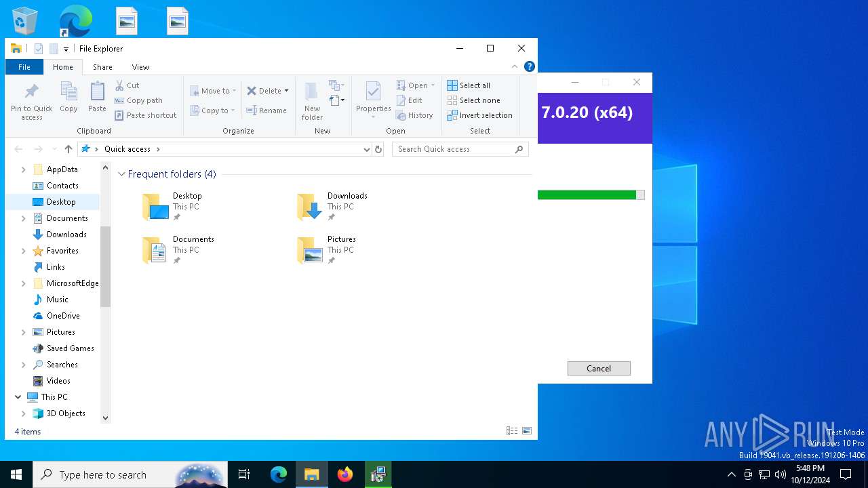The height and width of the screenshot is (488, 868).
Task: Open Microsoft Edge desktop shortcut
Action: [x=75, y=21]
